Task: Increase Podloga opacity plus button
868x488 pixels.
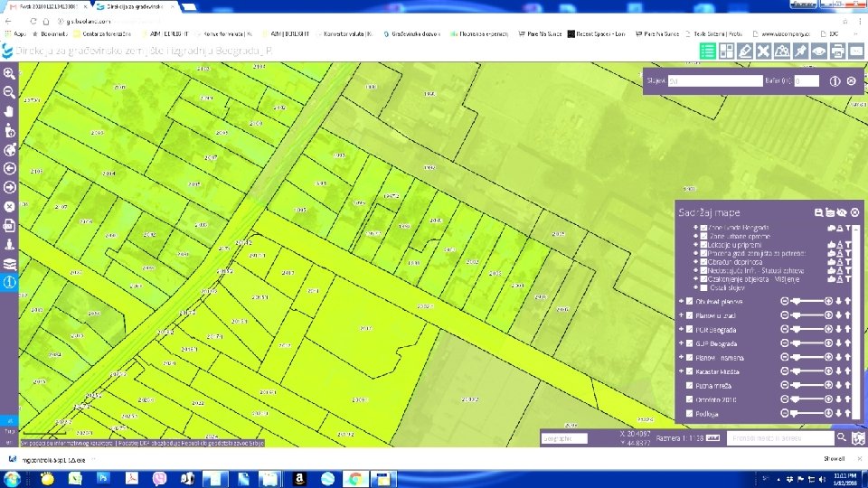Action: (829, 413)
